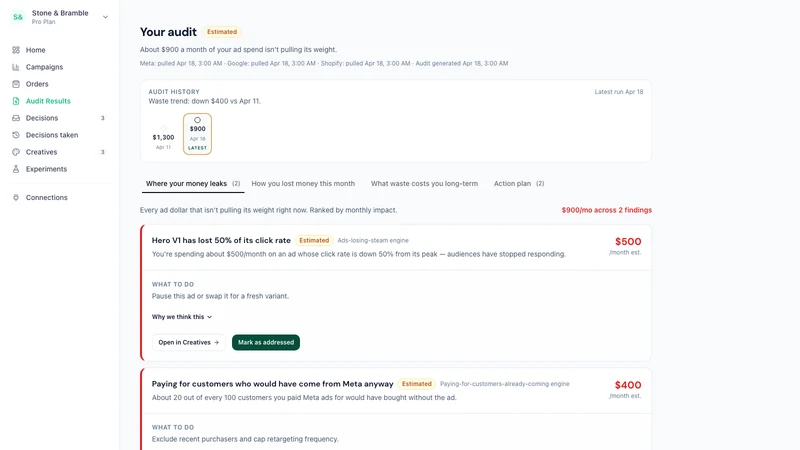800x450 pixels.
Task: Click Paying-for-customers-already-coming engine label
Action: tap(505, 384)
